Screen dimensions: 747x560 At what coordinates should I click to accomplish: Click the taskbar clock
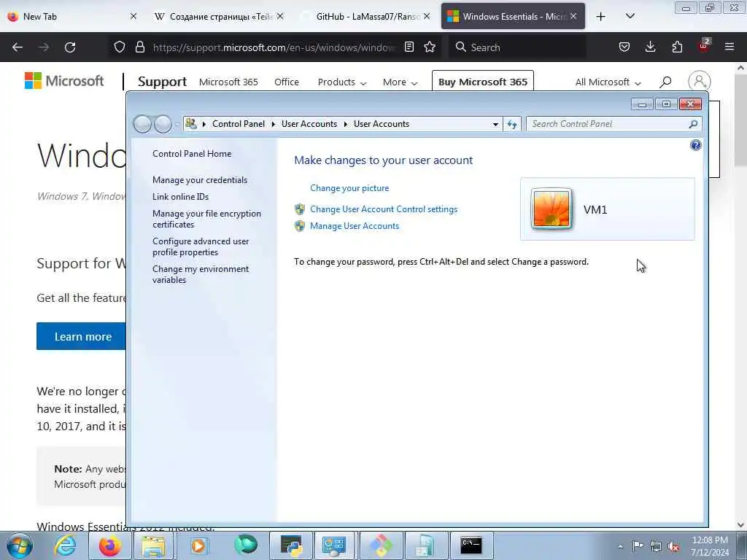click(x=710, y=546)
